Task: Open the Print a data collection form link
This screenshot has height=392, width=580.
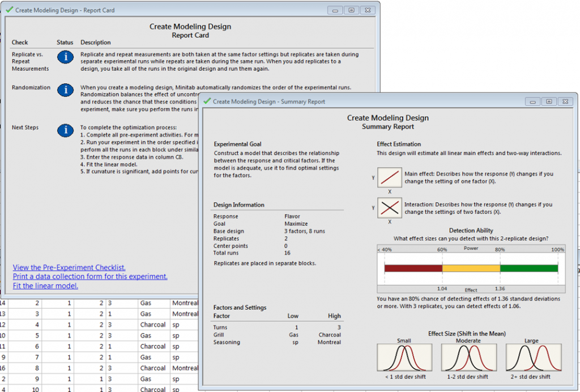Action: pos(90,276)
